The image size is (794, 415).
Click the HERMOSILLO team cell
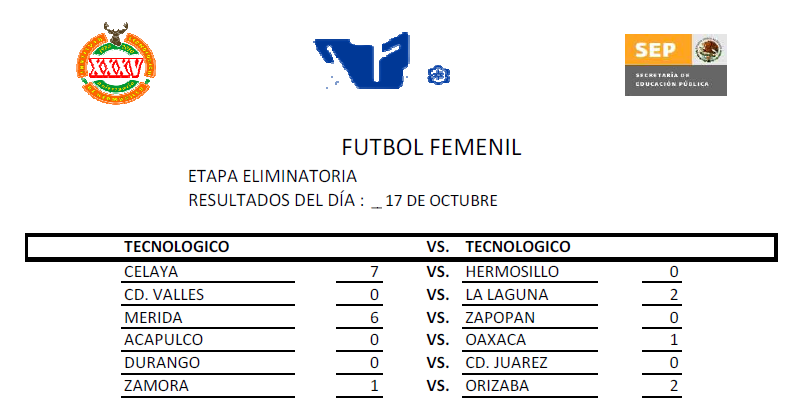click(x=512, y=271)
